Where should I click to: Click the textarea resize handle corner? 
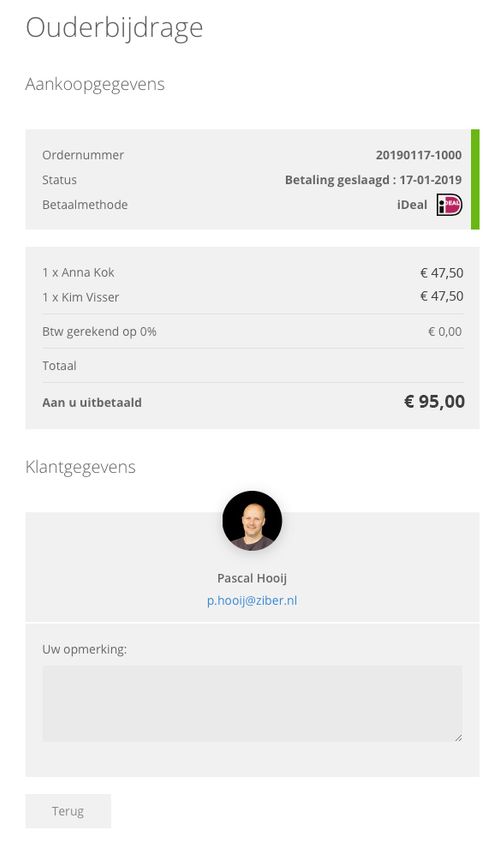pyautogui.click(x=458, y=738)
